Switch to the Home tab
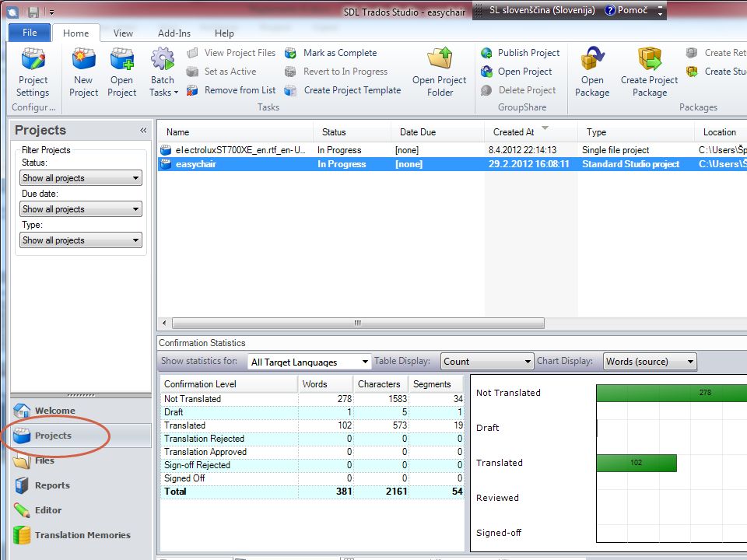 pyautogui.click(x=75, y=33)
